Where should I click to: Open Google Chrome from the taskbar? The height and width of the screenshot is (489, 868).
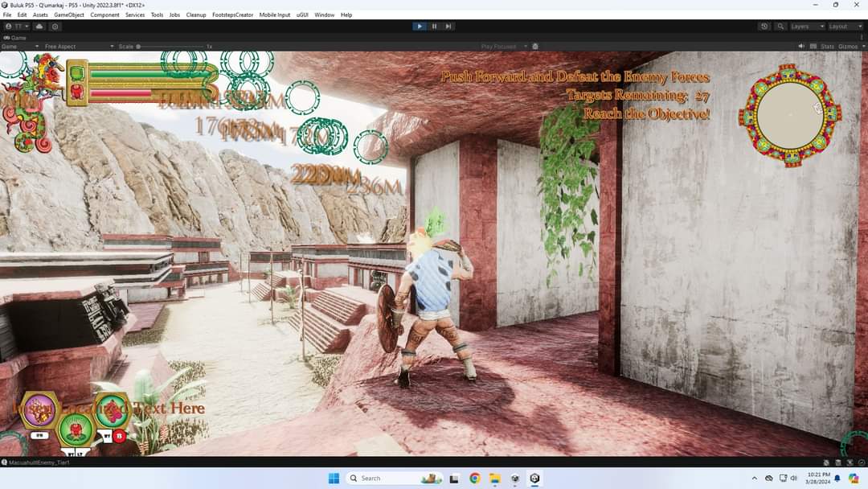[x=474, y=478]
